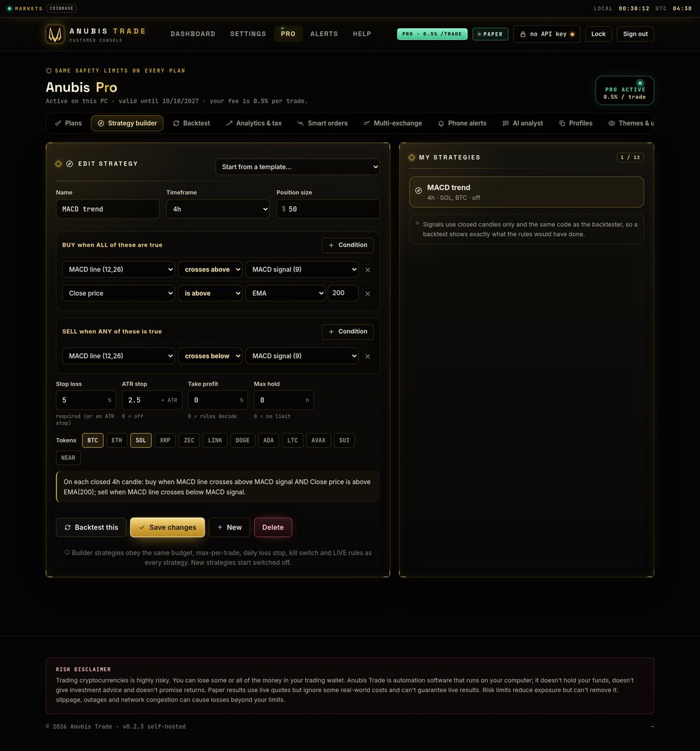700x751 pixels.
Task: Open the sell MACD signal (9) dropdown
Action: 302,356
